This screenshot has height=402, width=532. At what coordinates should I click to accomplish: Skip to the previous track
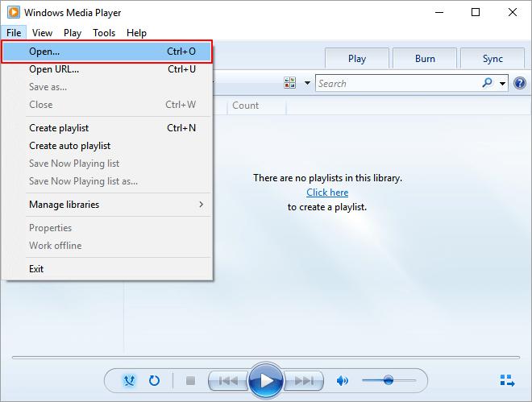228,380
